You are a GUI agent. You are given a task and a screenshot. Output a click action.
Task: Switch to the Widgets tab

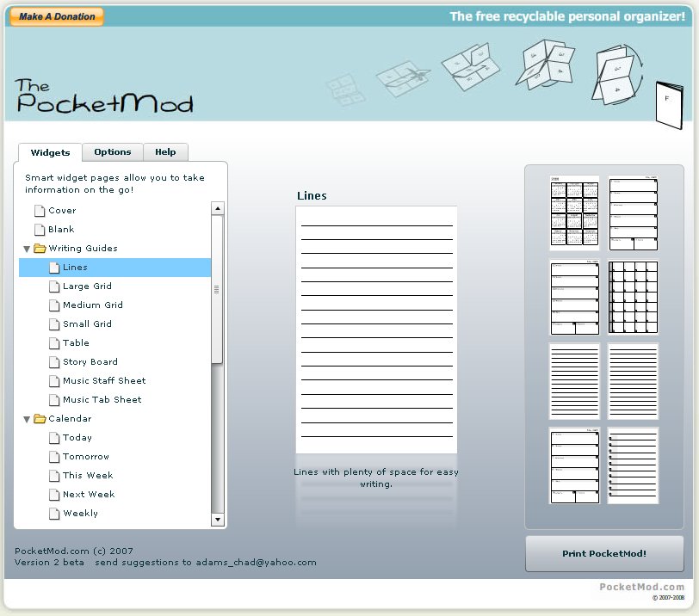[x=50, y=153]
